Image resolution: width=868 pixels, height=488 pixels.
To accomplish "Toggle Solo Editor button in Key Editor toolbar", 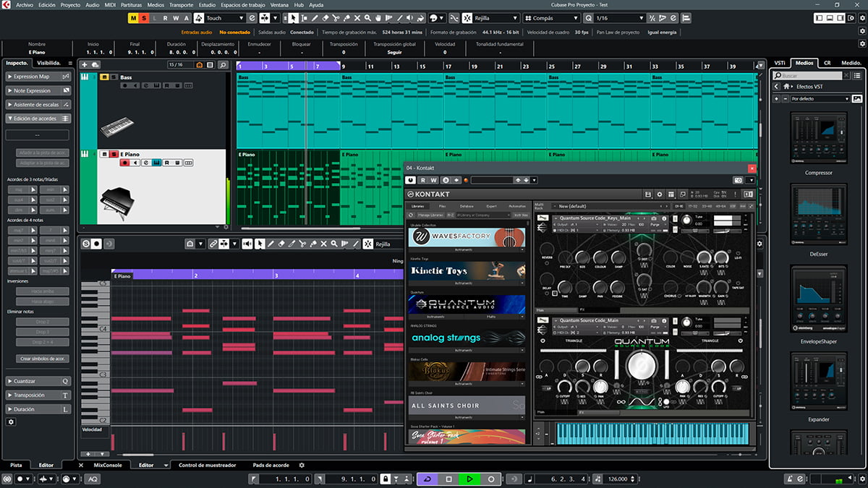I will [86, 244].
